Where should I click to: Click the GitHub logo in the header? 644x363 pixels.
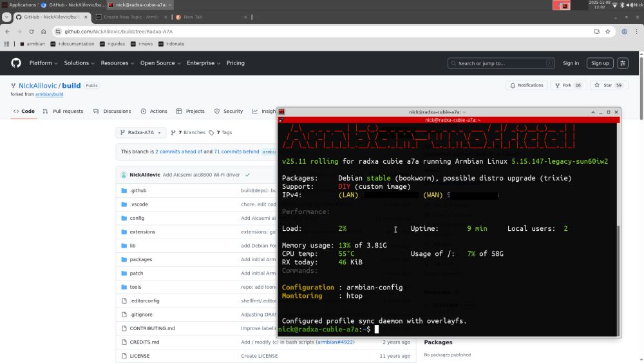[x=16, y=63]
